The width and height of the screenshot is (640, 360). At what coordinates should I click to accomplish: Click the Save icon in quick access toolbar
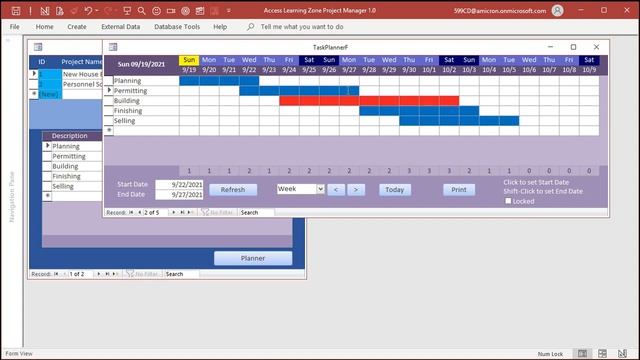tap(16, 11)
